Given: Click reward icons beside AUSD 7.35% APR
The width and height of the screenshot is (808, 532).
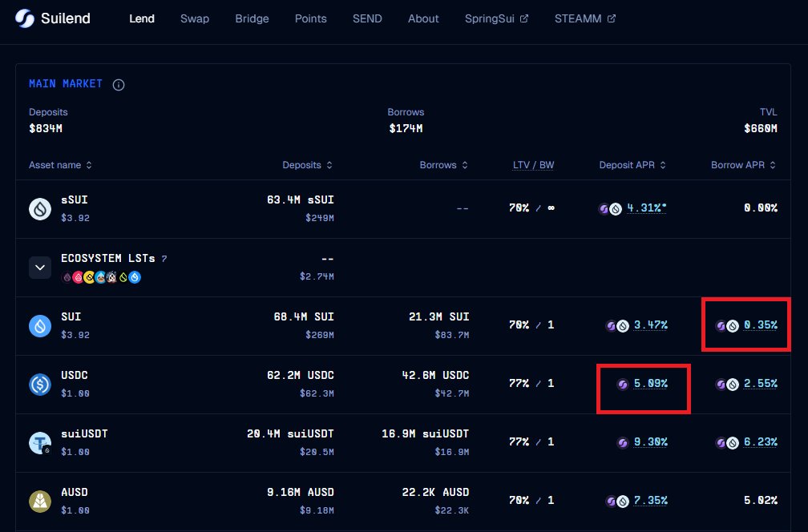Looking at the screenshot, I should [x=617, y=501].
